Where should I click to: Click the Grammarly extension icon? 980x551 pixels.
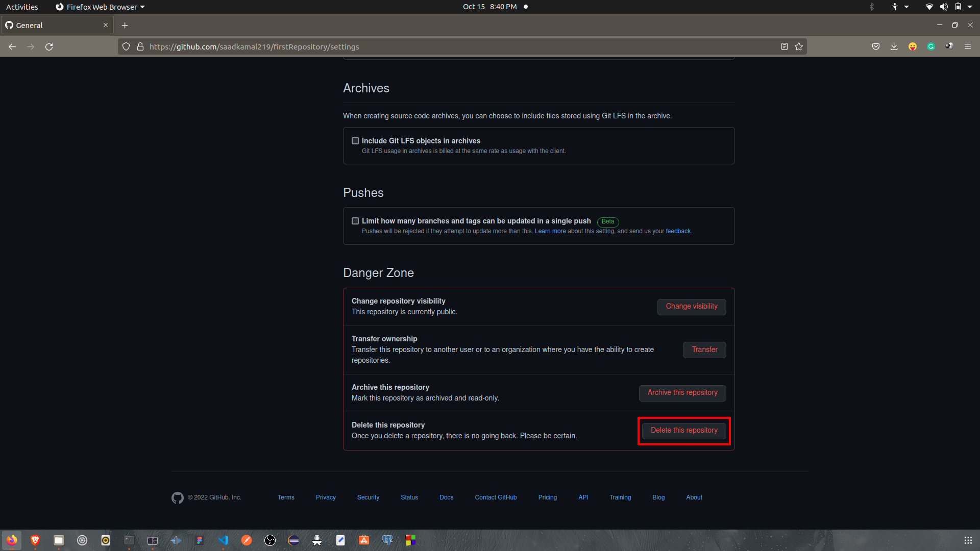pos(931,47)
